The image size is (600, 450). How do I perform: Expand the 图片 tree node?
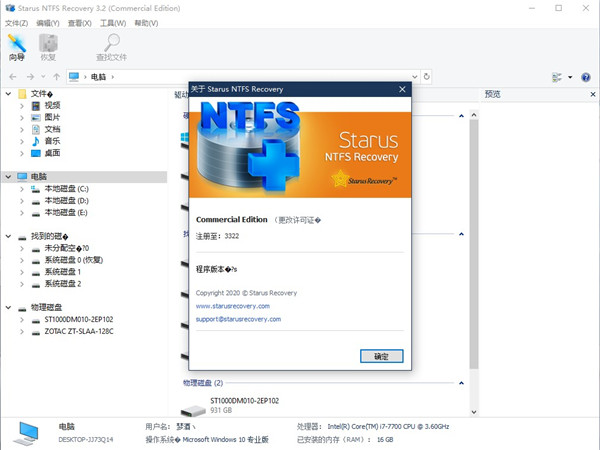22,118
